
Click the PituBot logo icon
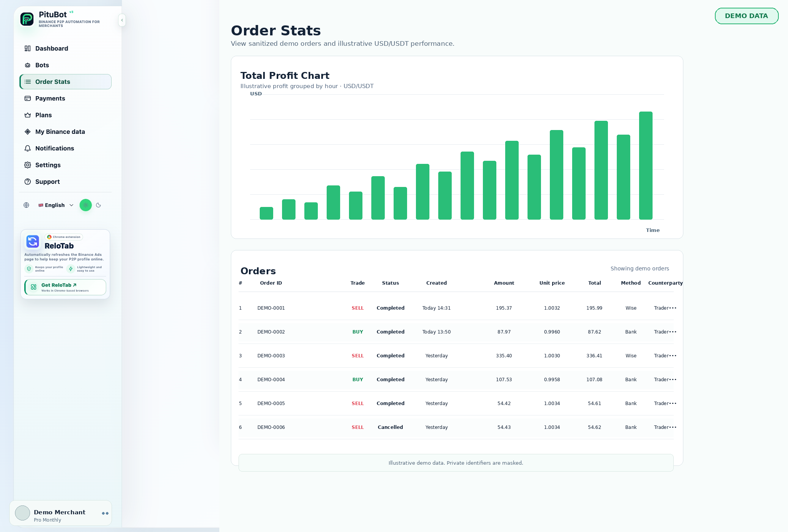coord(27,19)
